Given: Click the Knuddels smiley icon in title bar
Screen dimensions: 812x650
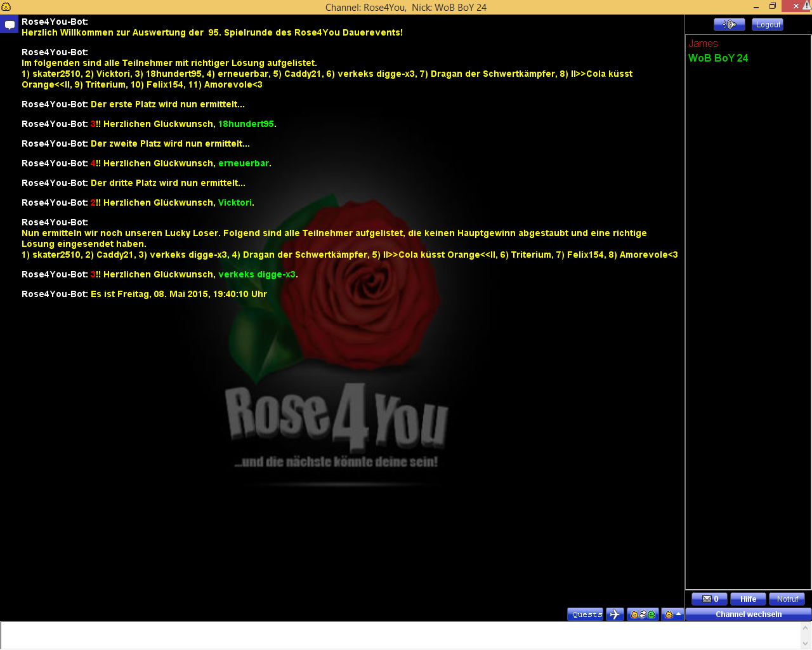Looking at the screenshot, I should [6, 7].
